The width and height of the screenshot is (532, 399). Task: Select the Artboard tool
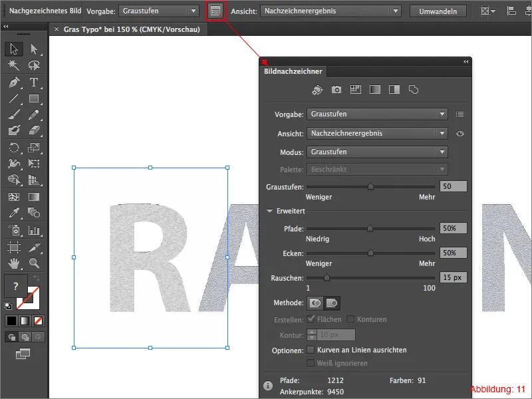pos(14,247)
